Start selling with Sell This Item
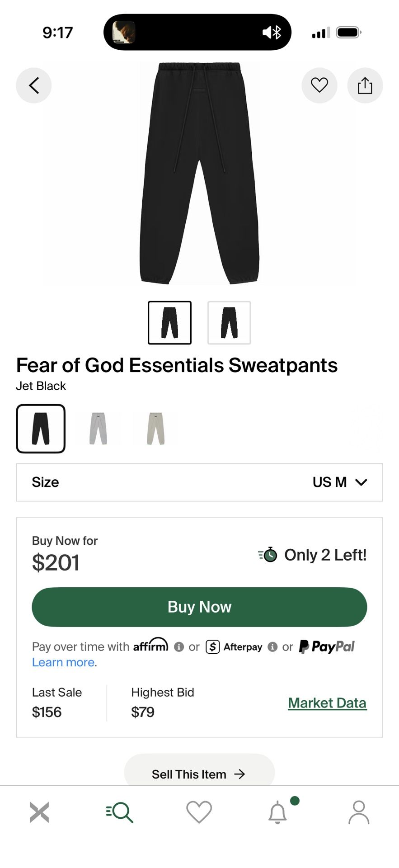The height and width of the screenshot is (868, 399). click(x=199, y=774)
